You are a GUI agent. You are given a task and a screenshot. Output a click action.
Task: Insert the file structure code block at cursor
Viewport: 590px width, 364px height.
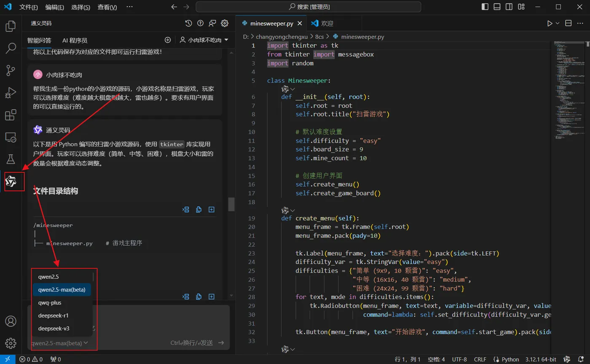pyautogui.click(x=186, y=209)
